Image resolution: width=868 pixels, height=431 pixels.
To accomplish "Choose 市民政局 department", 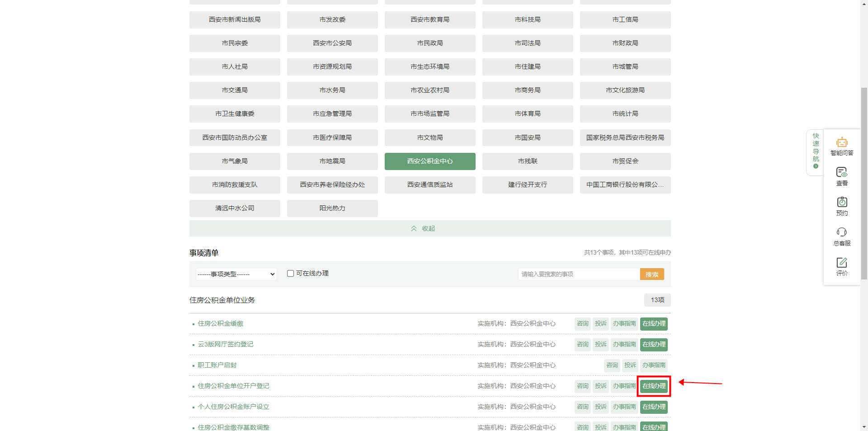I will tap(430, 43).
